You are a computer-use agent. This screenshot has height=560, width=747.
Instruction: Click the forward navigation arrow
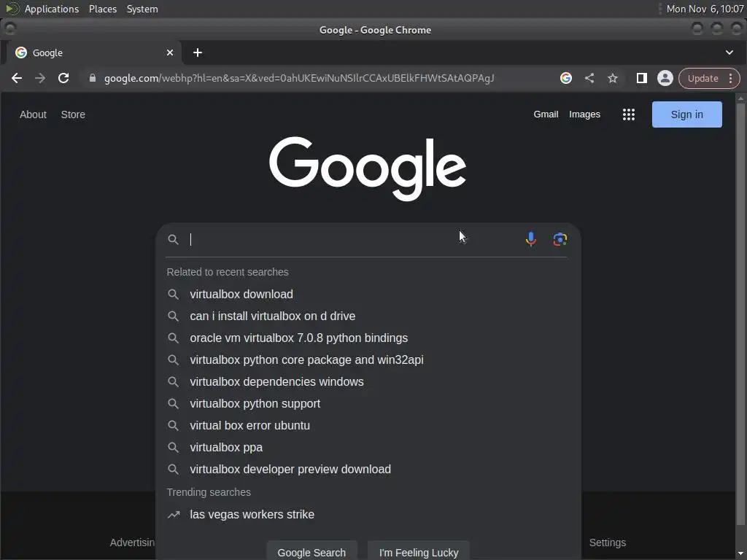40,78
